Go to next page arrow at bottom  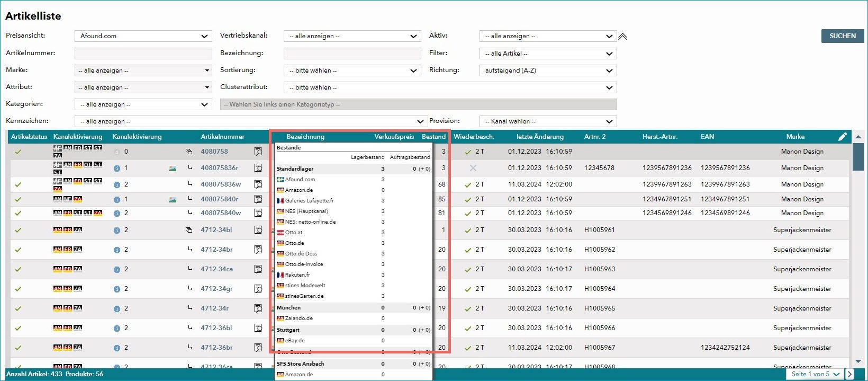(x=849, y=374)
